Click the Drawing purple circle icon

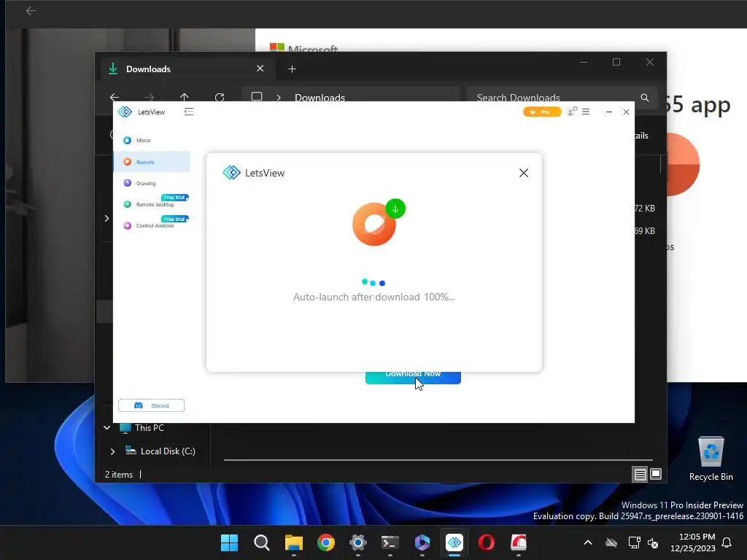coord(127,183)
